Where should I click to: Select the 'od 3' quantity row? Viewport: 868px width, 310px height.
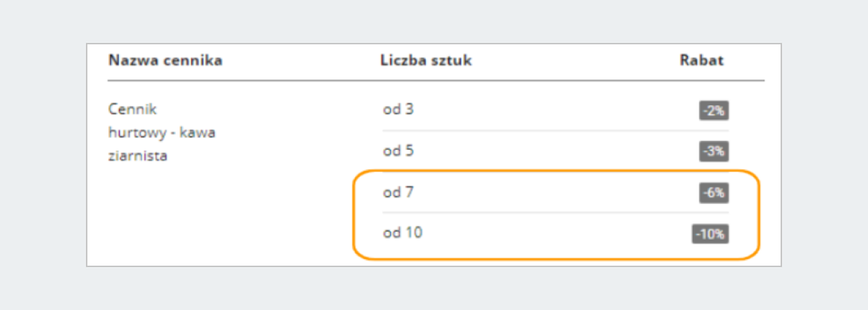[x=556, y=111]
